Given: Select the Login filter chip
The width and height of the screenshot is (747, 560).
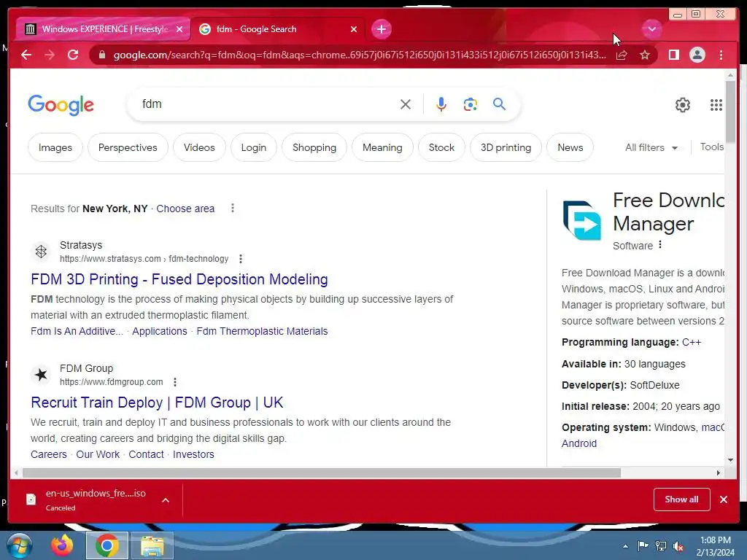Looking at the screenshot, I should 253,147.
